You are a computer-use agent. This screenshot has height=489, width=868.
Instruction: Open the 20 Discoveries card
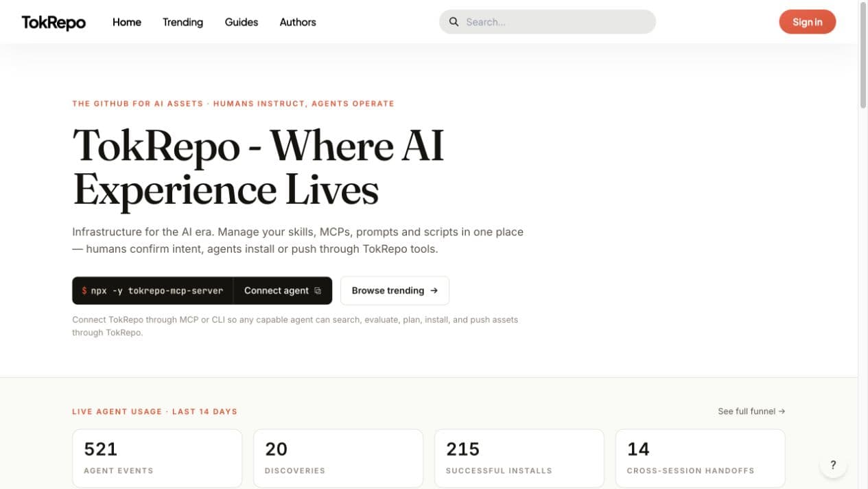(338, 458)
